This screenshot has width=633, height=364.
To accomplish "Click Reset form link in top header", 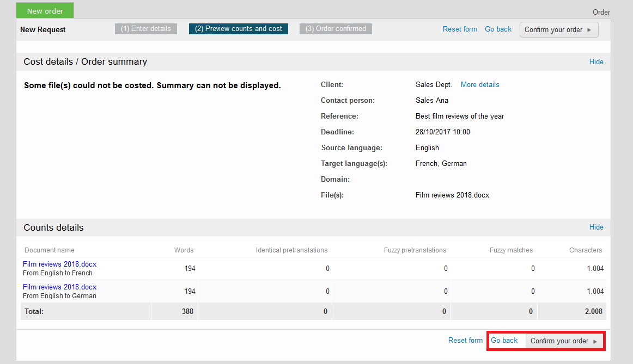I will coord(460,29).
